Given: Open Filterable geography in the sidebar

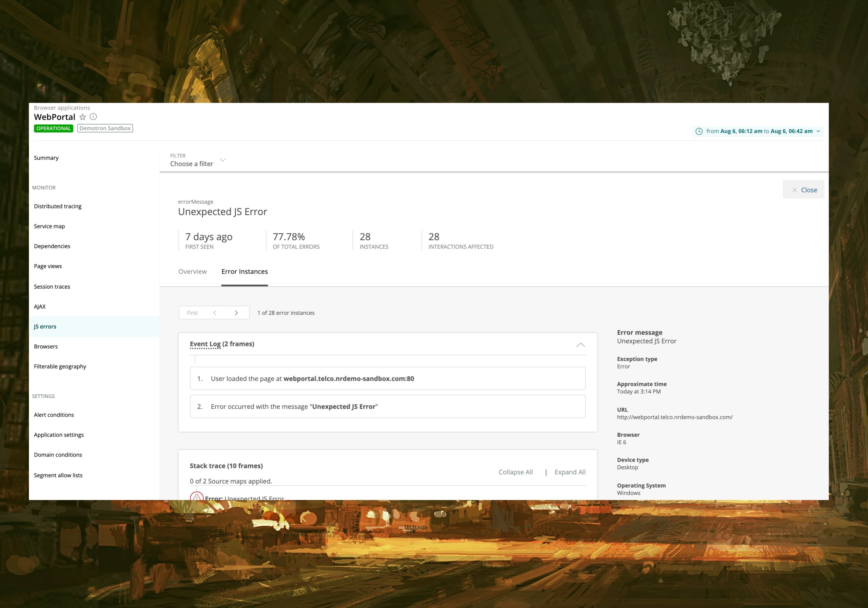Looking at the screenshot, I should click(60, 367).
